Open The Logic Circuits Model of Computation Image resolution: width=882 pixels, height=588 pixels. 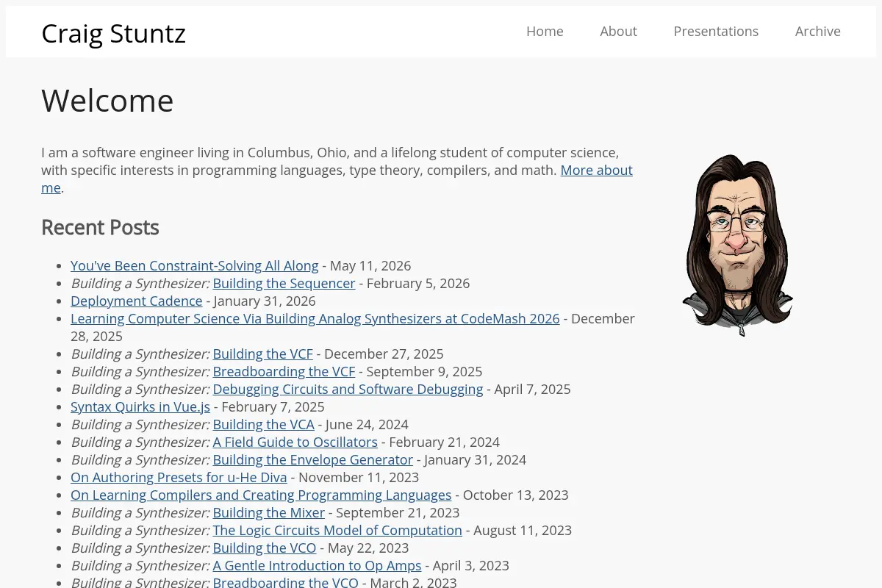(337, 530)
